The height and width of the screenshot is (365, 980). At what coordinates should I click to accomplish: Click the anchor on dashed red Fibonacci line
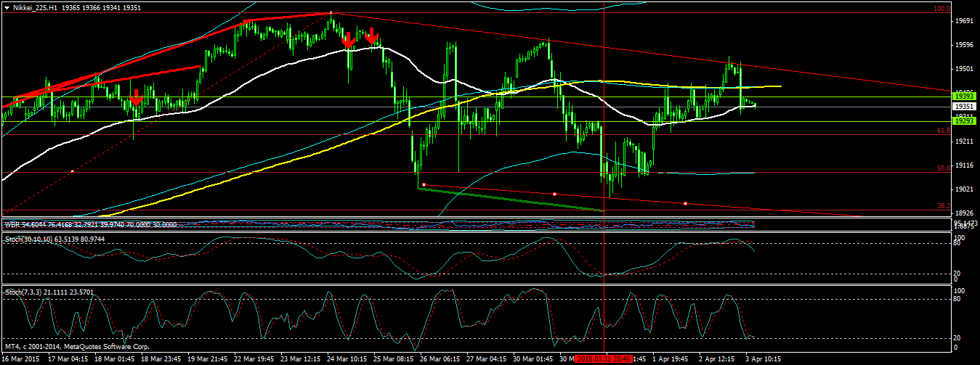(72, 171)
